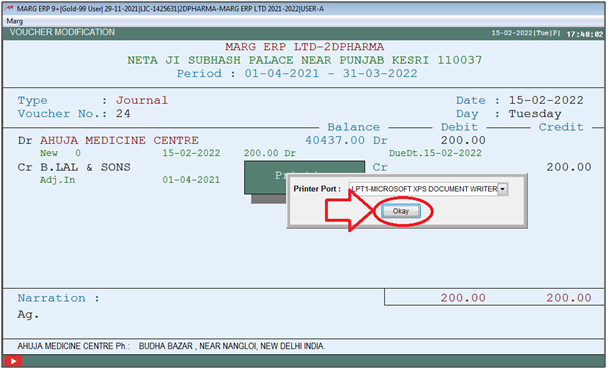608x369 pixels.
Task: Click voucher number 24
Action: click(x=123, y=114)
